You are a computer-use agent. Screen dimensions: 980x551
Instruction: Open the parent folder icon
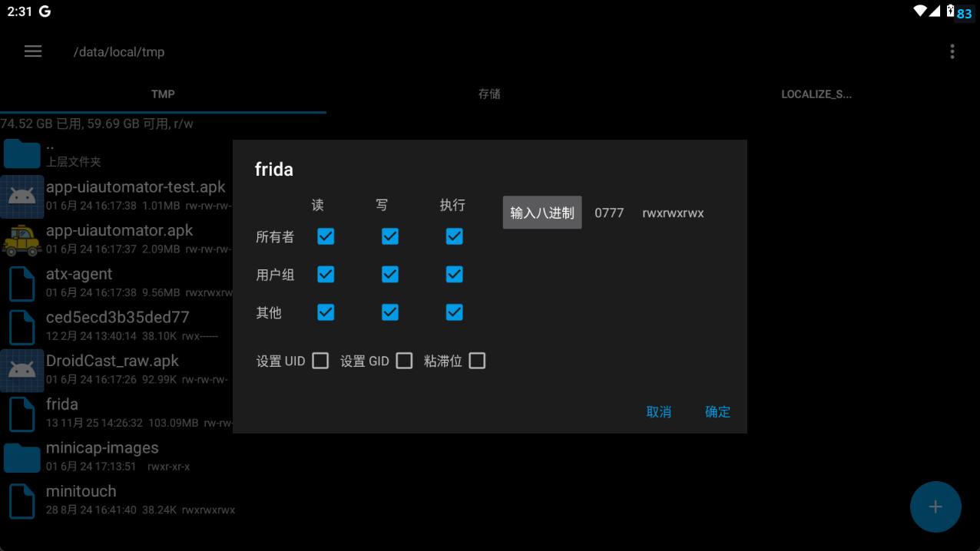(22, 153)
